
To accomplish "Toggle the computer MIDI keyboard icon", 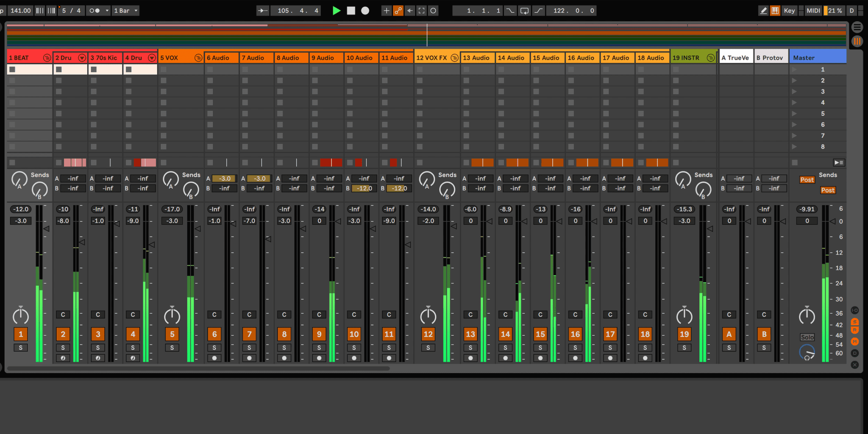I will tap(775, 11).
